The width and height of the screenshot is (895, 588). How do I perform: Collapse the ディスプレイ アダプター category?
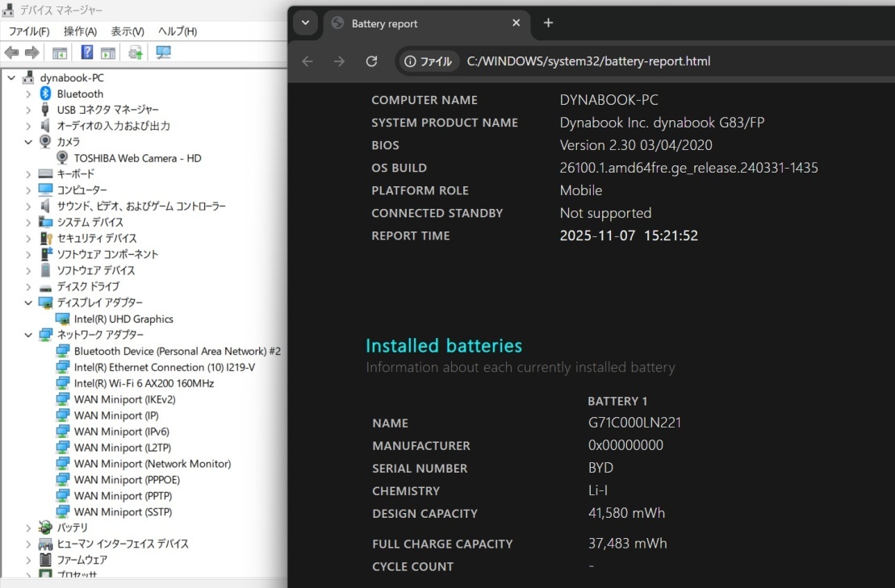click(x=28, y=302)
